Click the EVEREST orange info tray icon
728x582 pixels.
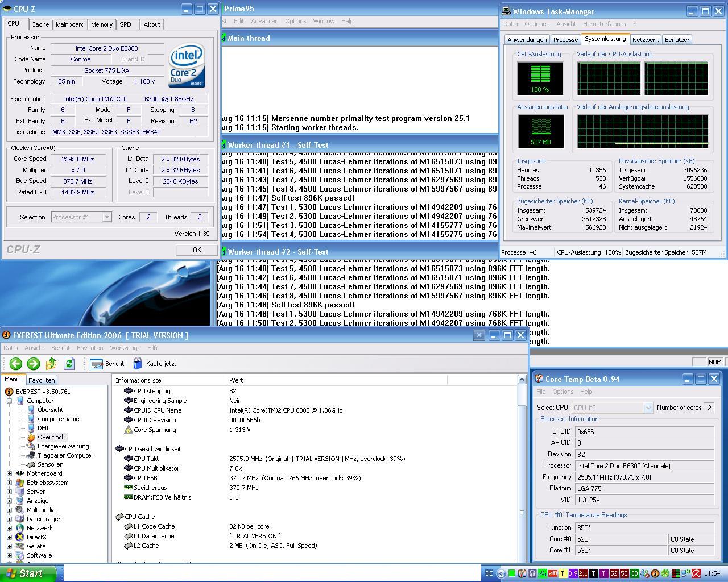[x=655, y=573]
